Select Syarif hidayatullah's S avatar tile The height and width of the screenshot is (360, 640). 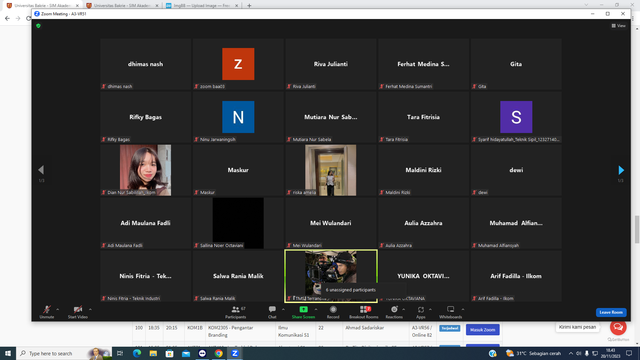[x=516, y=117]
